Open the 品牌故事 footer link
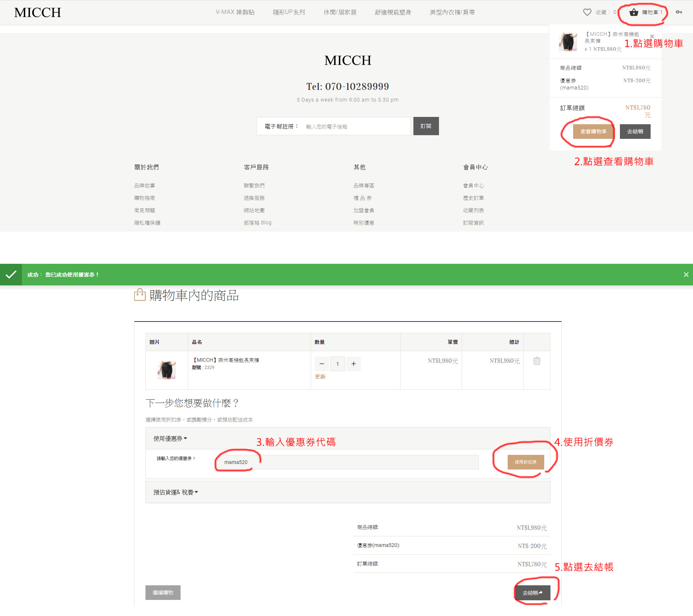The image size is (693, 616). 144,186
